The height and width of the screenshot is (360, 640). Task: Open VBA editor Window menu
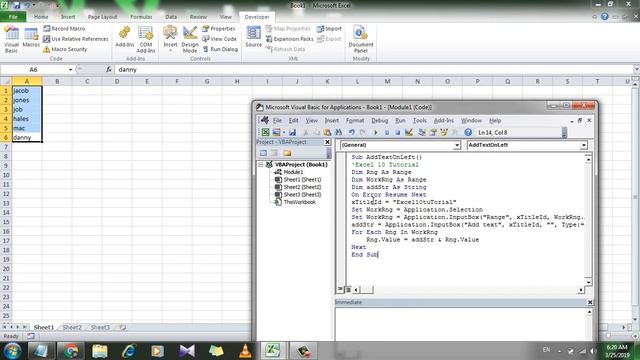click(x=471, y=120)
